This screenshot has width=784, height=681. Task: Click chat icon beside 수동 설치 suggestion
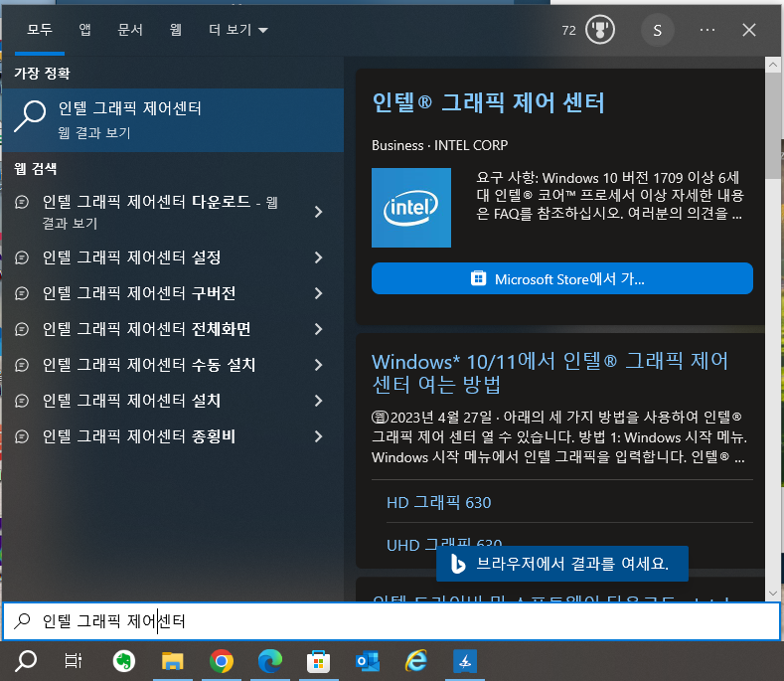coord(22,365)
